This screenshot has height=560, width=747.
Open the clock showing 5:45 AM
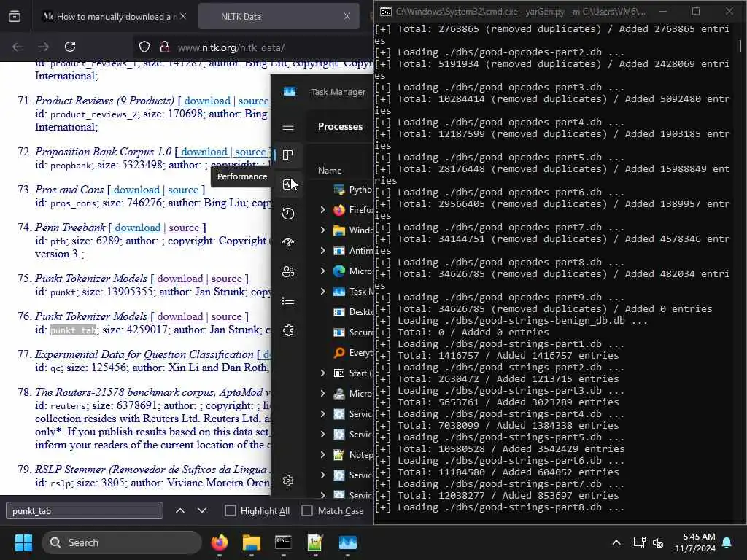(695, 542)
